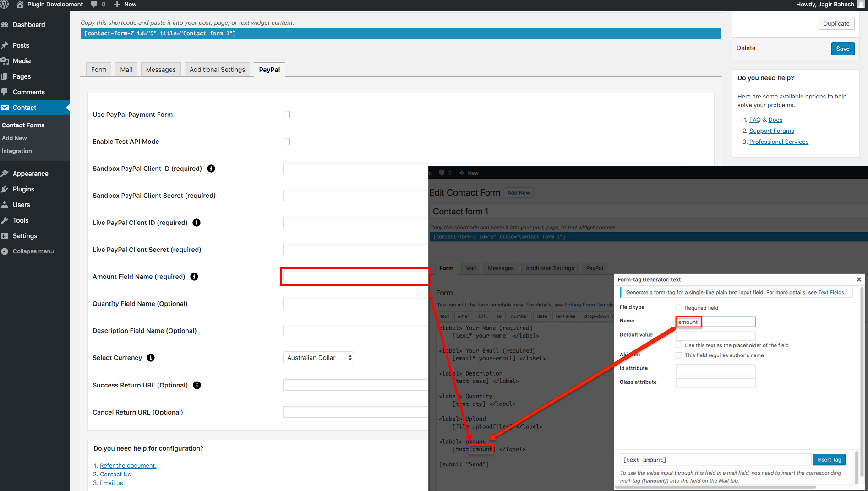Open the Support Forums link

point(771,131)
